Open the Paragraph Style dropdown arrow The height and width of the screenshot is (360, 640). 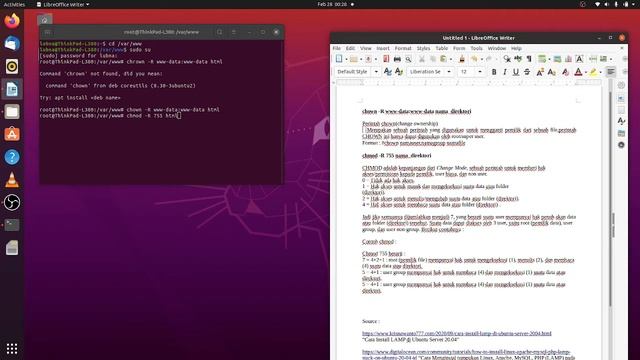click(376, 72)
